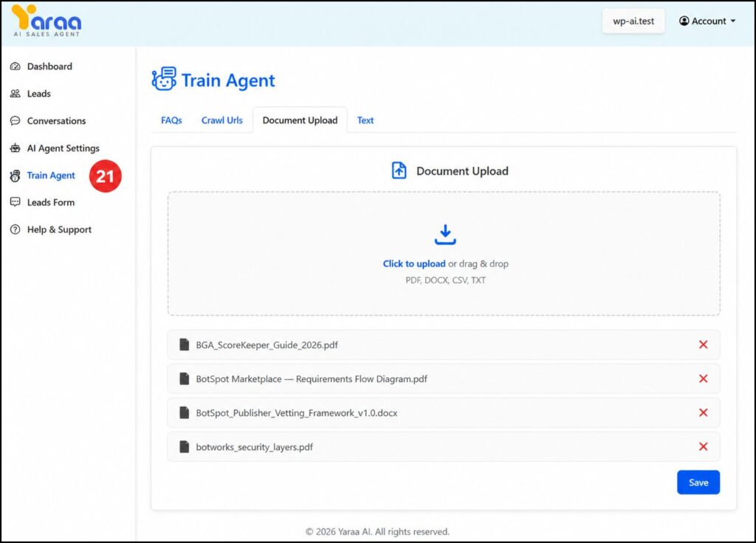This screenshot has height=543, width=756.
Task: Open Conversations in the sidebar
Action: click(56, 120)
